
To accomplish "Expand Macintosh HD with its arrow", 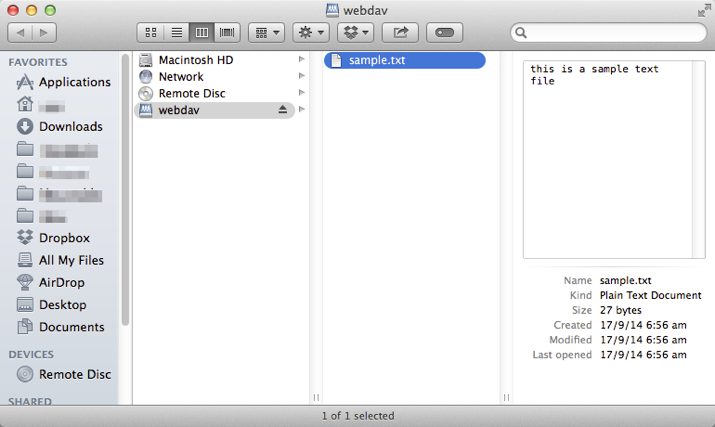I will pyautogui.click(x=301, y=59).
